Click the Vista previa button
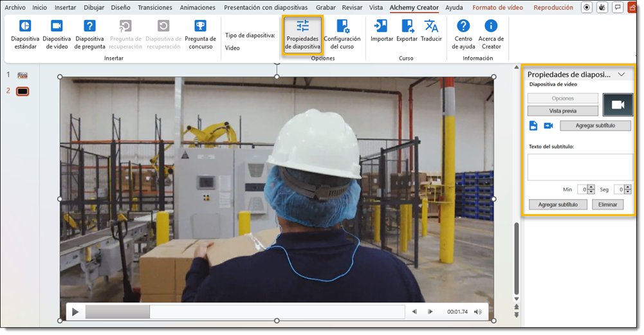Image resolution: width=644 pixels, height=335 pixels. [x=563, y=111]
